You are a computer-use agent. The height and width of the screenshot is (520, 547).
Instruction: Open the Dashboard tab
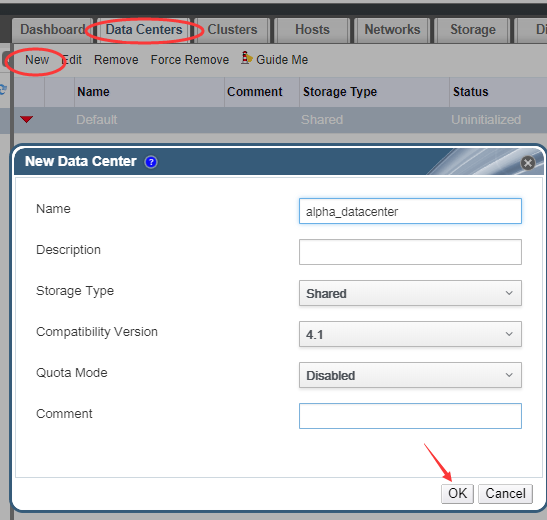coord(53,30)
